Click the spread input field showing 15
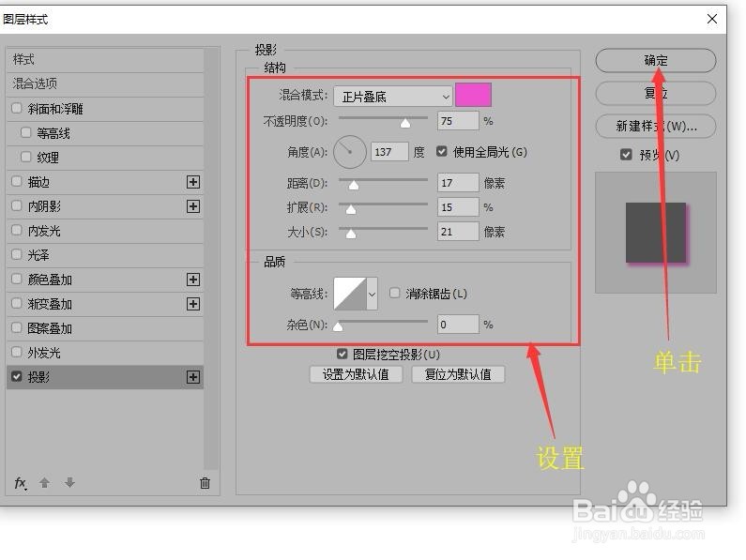The width and height of the screenshot is (746, 560). coord(458,207)
